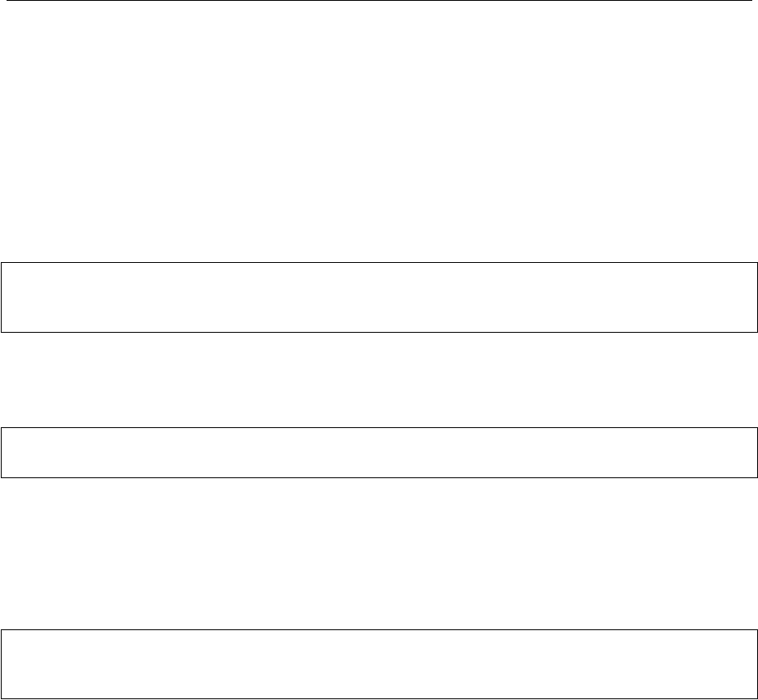Click the top border of the first box
The width and height of the screenshot is (758, 700).
pyautogui.click(x=378, y=263)
